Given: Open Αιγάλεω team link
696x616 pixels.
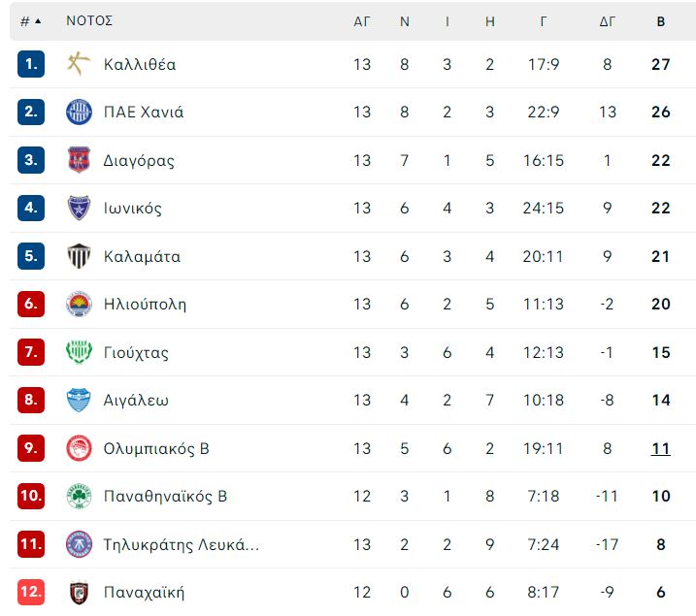Looking at the screenshot, I should pos(136,400).
